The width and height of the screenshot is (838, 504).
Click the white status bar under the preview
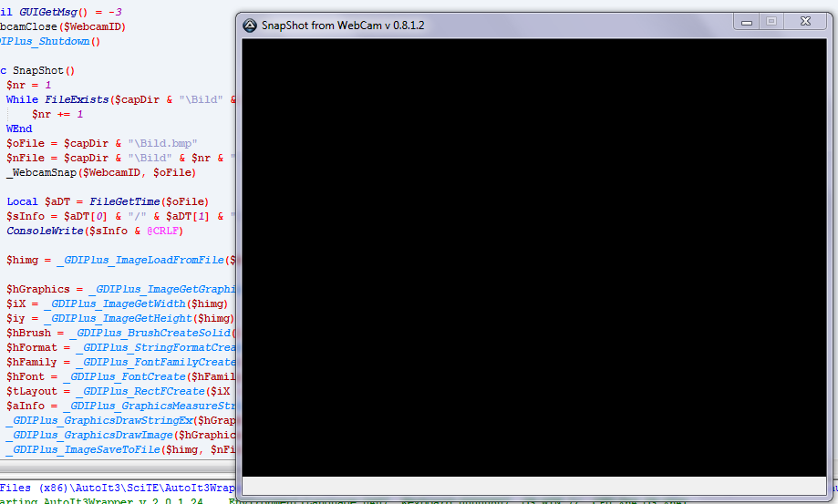[x=533, y=489]
